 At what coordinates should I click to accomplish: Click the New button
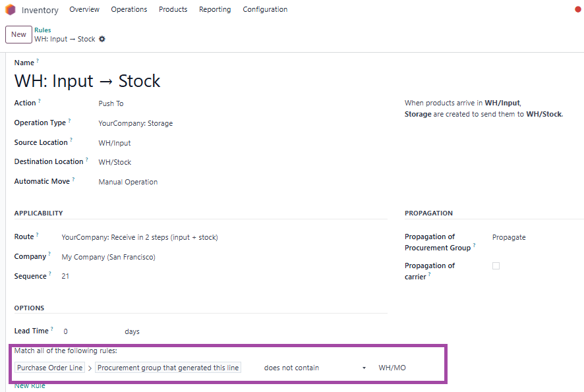tap(18, 35)
